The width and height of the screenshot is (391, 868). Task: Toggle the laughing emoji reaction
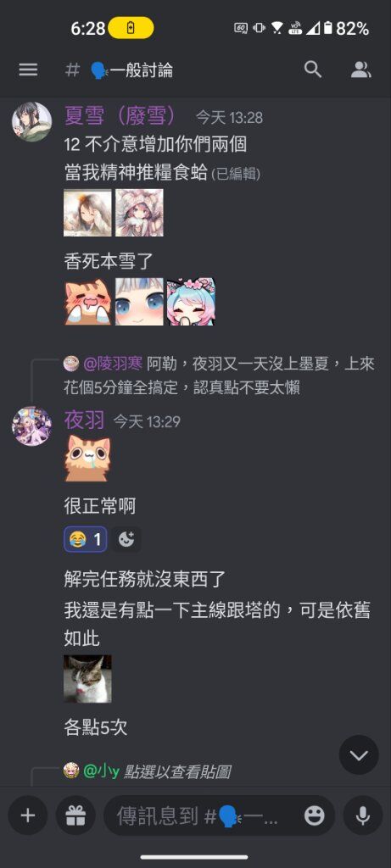tap(86, 538)
